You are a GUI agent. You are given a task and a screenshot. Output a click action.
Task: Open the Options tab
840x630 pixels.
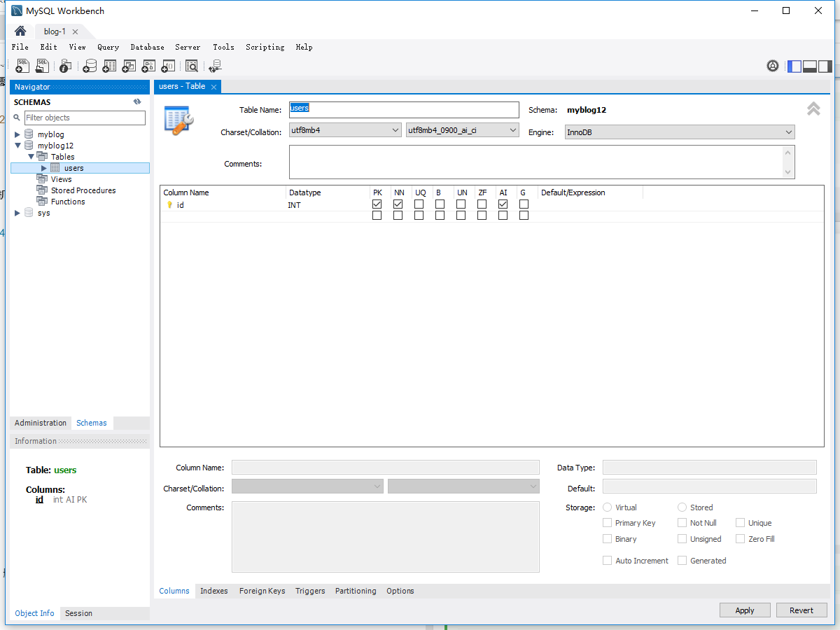tap(400, 591)
